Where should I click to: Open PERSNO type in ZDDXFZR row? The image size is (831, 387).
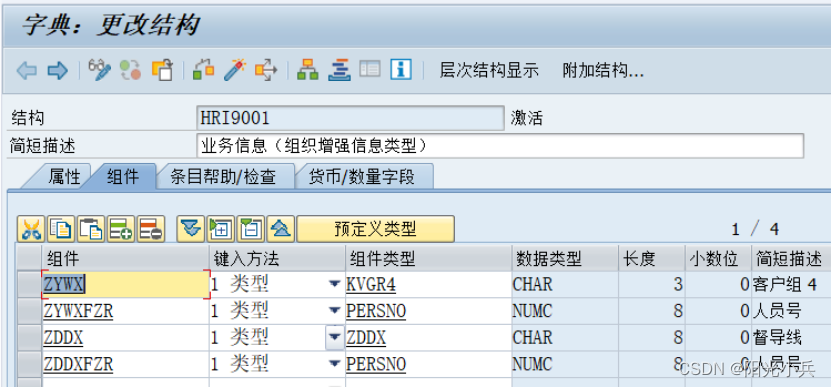click(376, 364)
